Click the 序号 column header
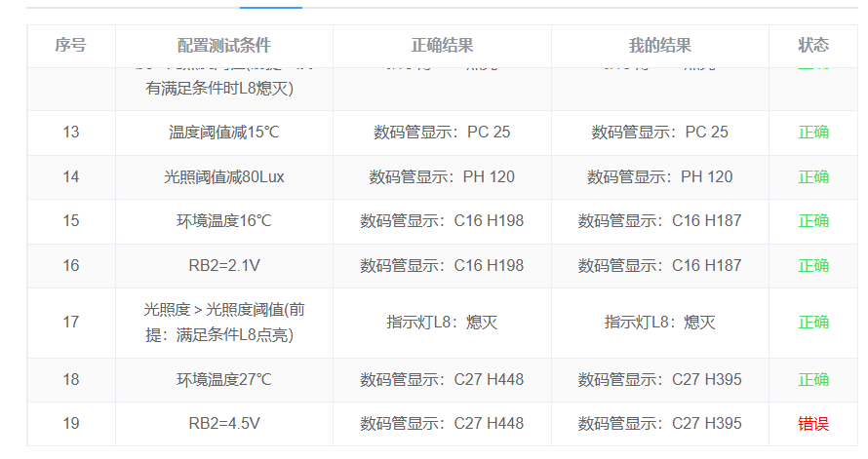This screenshot has width=868, height=459. (x=70, y=45)
